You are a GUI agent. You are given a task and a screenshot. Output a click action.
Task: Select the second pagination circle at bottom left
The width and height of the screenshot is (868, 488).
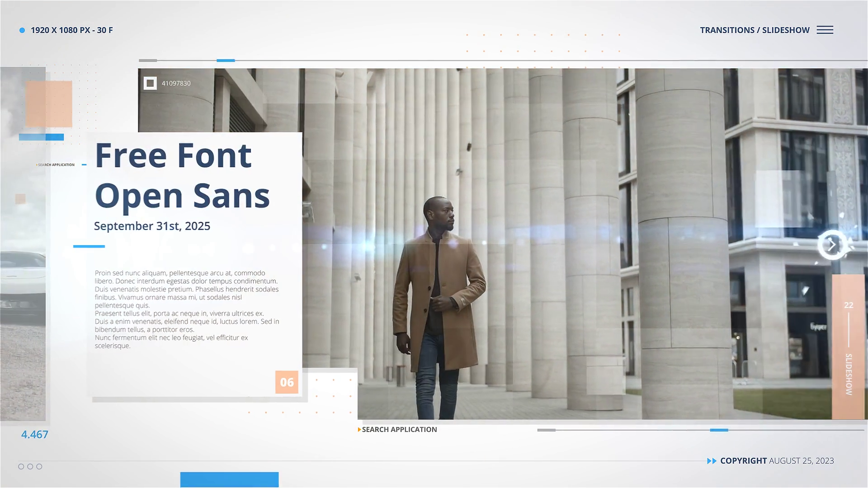click(30, 466)
